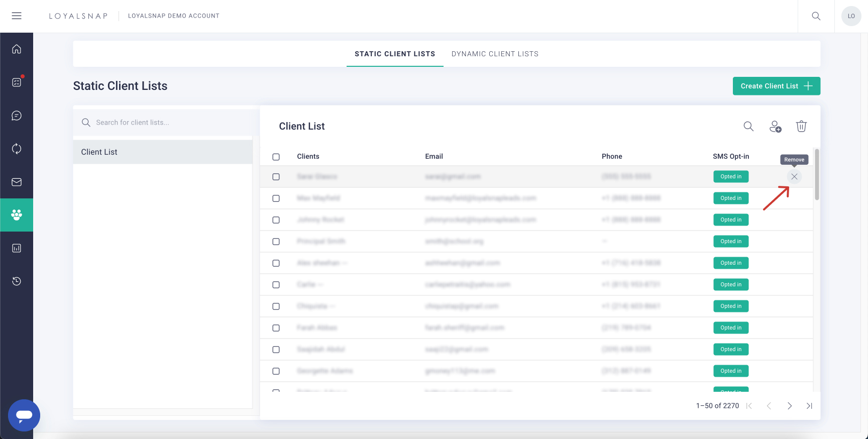Click the Create Client List button

click(777, 86)
